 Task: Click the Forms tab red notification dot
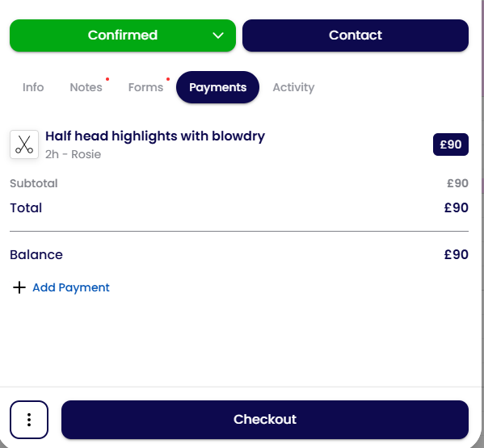pos(168,79)
